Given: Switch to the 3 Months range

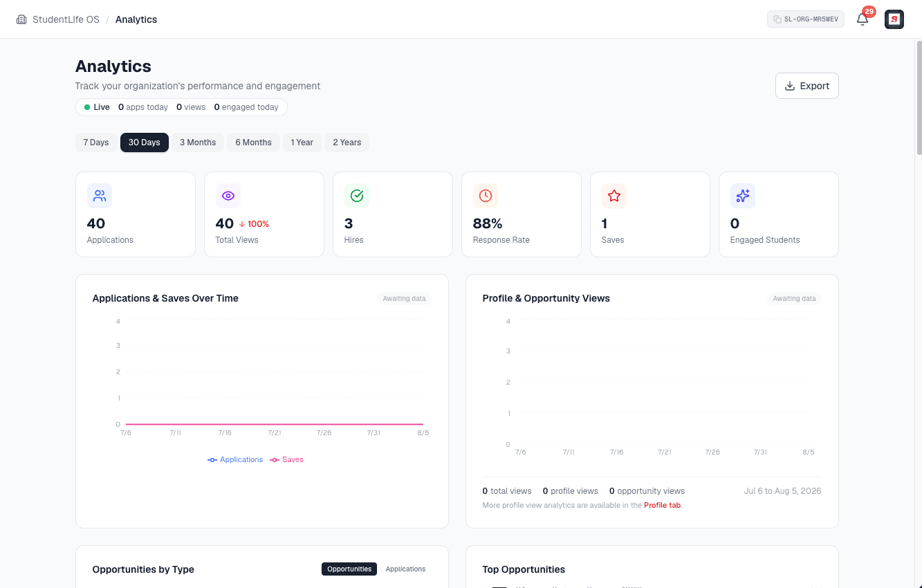Looking at the screenshot, I should tap(198, 143).
